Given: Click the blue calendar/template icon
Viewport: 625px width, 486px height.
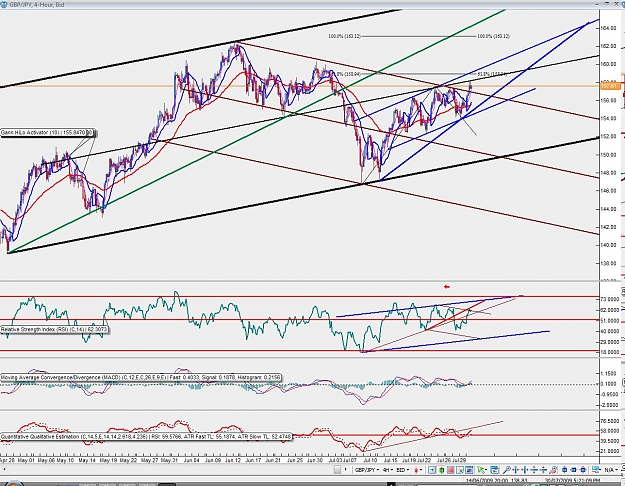Looking at the screenshot, I should point(495,470).
